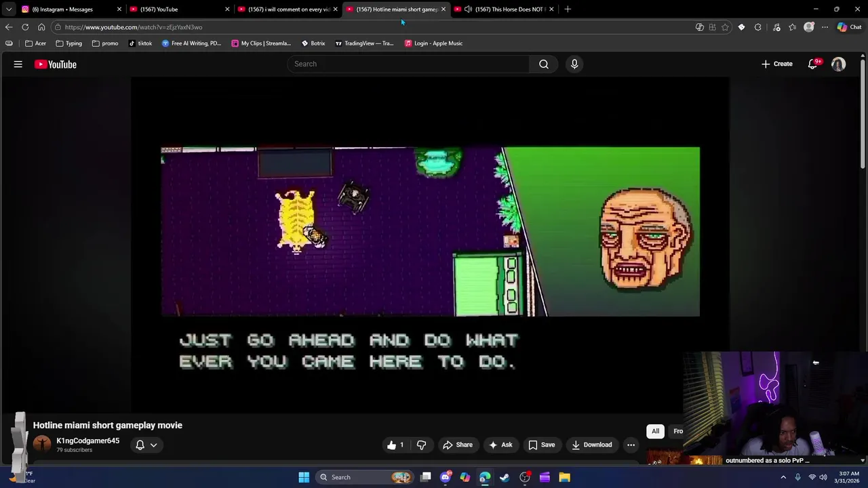
Task: Open the Copilot Chat button
Action: 849,27
